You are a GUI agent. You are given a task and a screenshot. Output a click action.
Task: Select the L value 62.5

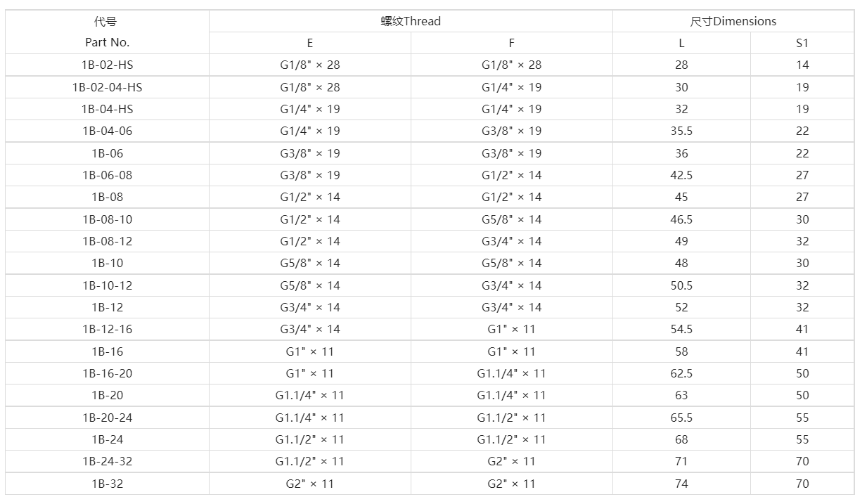(x=681, y=373)
